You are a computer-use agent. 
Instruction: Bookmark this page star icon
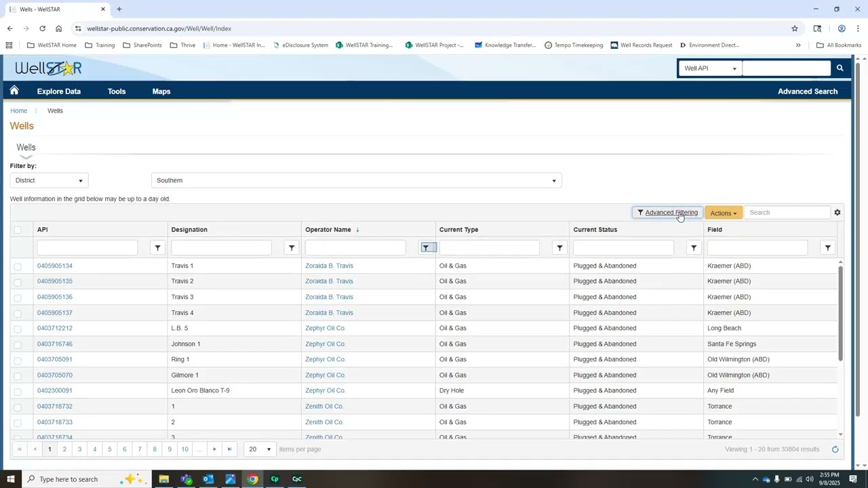(794, 28)
